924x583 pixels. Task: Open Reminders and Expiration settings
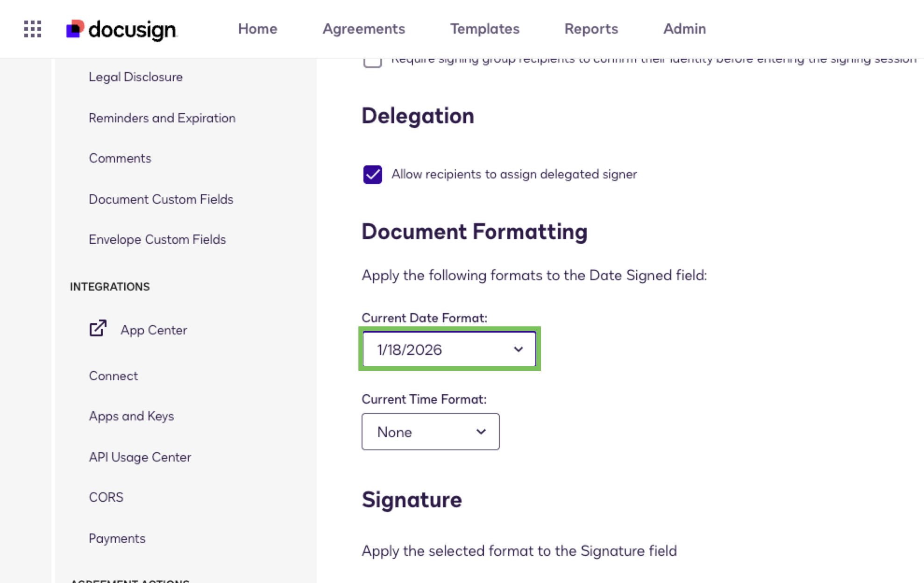point(162,118)
